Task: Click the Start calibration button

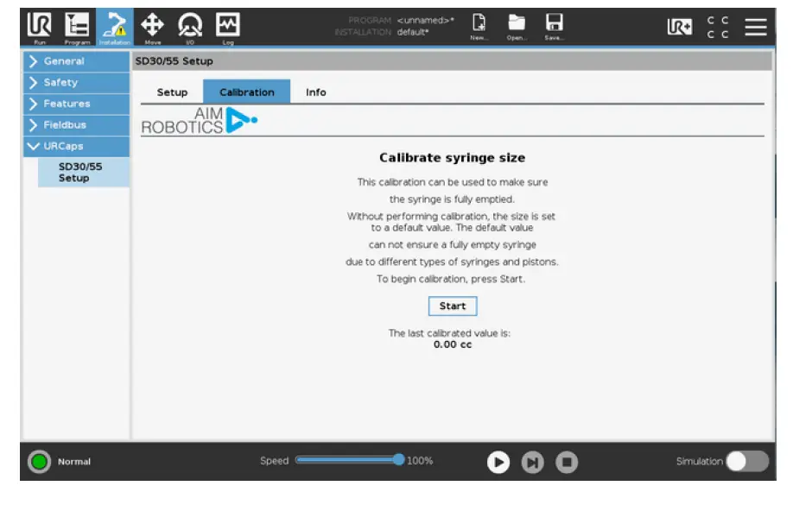Action: pos(453,306)
